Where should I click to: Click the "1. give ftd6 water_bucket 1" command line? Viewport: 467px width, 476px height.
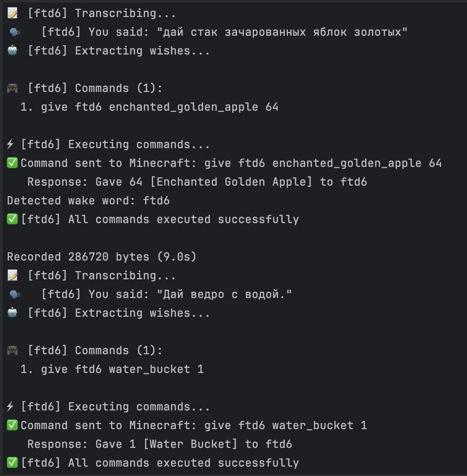[x=112, y=369]
